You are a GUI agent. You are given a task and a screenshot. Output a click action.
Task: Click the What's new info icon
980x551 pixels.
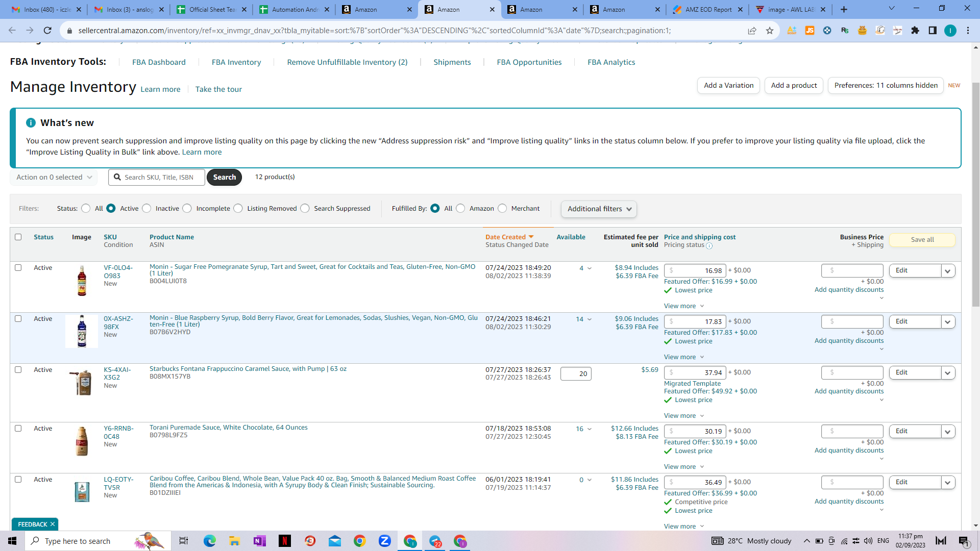[x=31, y=123]
